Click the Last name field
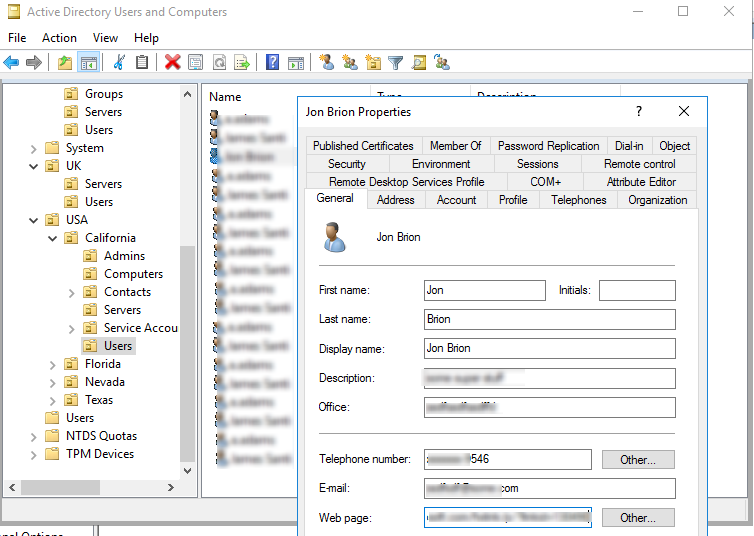754x536 pixels. pyautogui.click(x=550, y=319)
